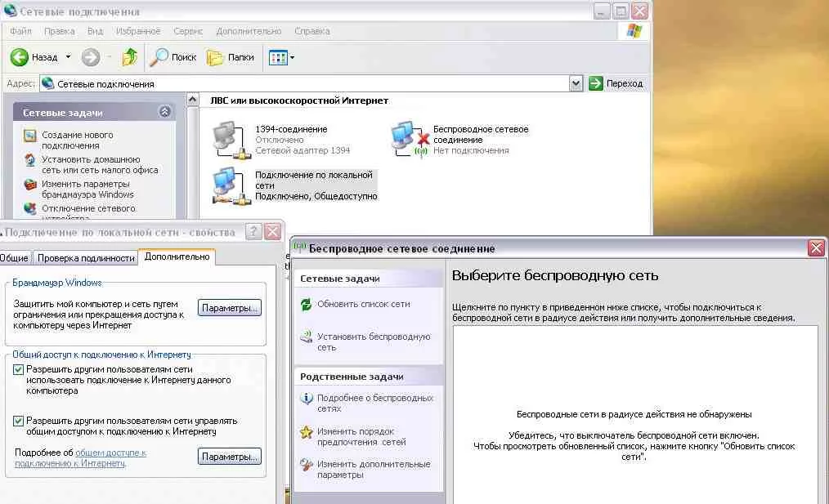Screen dimensions: 829x504
Task: Select Подключение по локальной сети icon
Action: [231, 185]
